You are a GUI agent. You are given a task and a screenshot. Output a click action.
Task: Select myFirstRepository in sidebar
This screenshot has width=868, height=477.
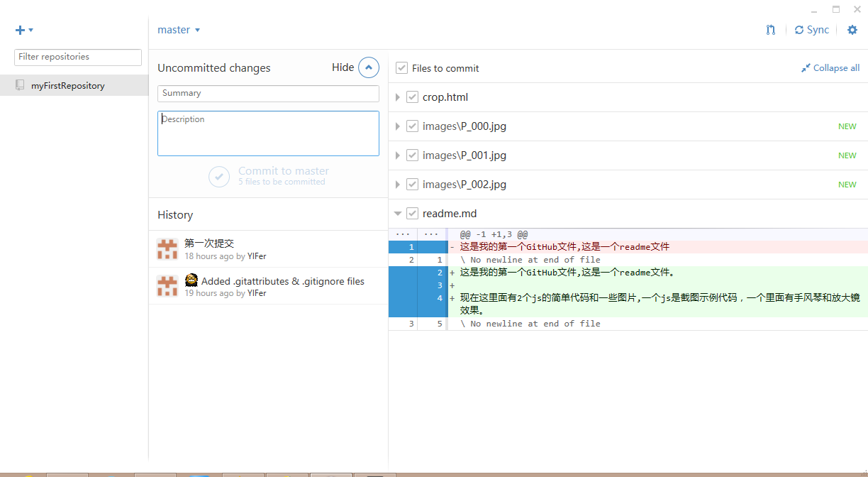74,85
